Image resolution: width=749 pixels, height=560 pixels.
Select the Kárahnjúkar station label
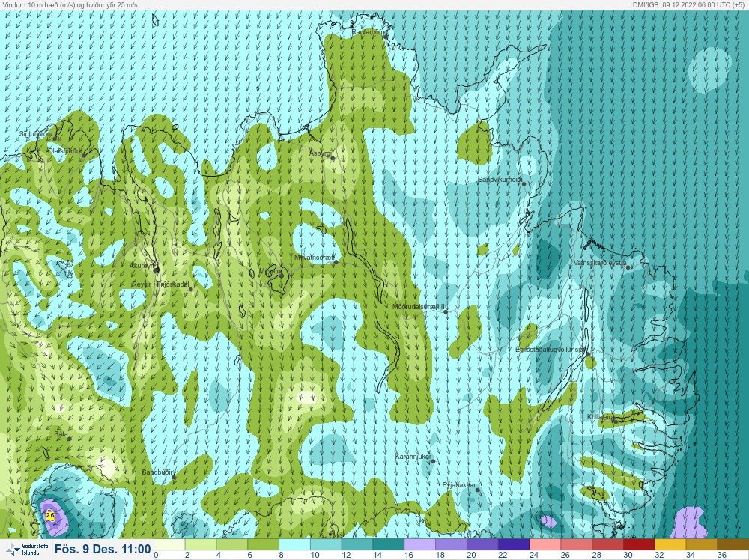click(x=413, y=457)
